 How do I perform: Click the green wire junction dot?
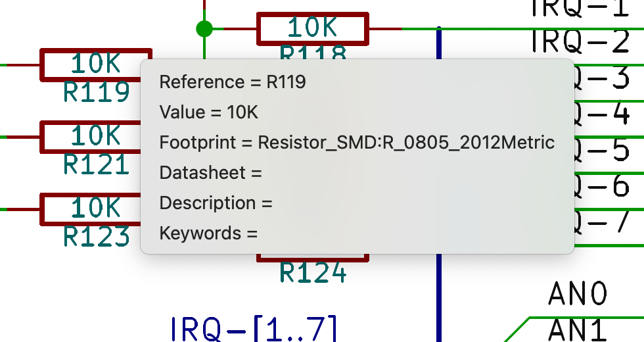pos(204,29)
